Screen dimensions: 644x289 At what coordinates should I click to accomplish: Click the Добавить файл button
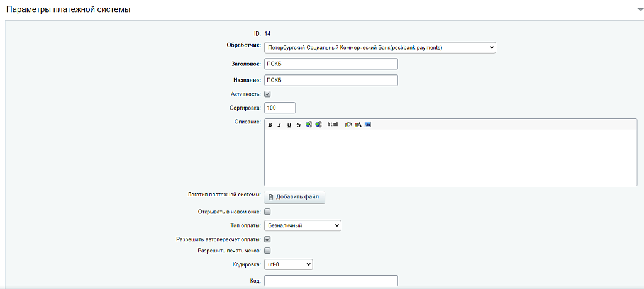coord(294,197)
